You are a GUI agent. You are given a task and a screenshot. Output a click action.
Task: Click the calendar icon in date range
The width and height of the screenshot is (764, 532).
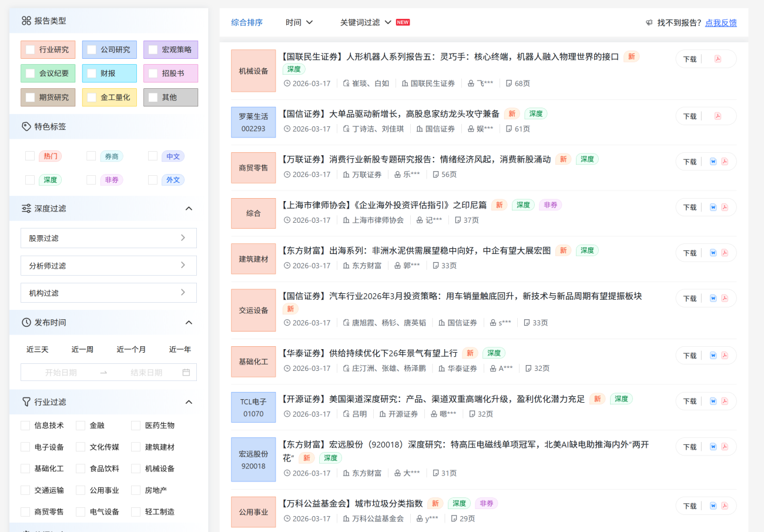coord(186,372)
